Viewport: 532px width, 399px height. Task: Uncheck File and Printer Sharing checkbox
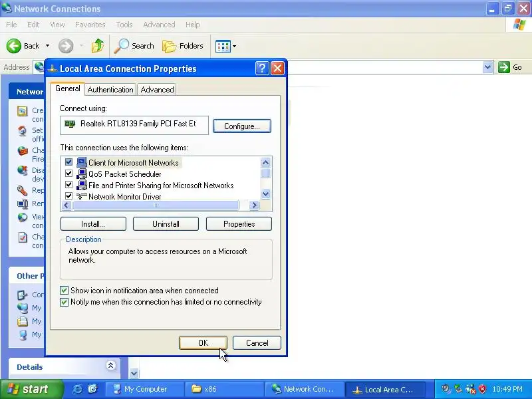pyautogui.click(x=68, y=185)
